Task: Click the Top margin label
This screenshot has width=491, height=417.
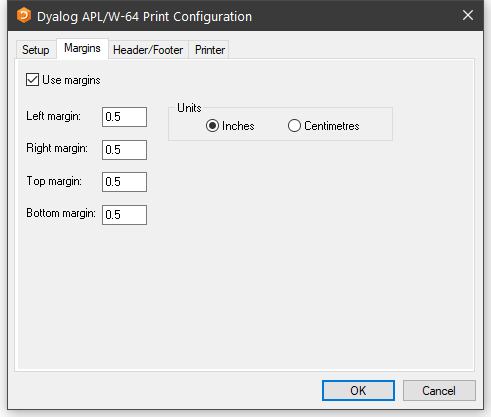Action: [54, 181]
